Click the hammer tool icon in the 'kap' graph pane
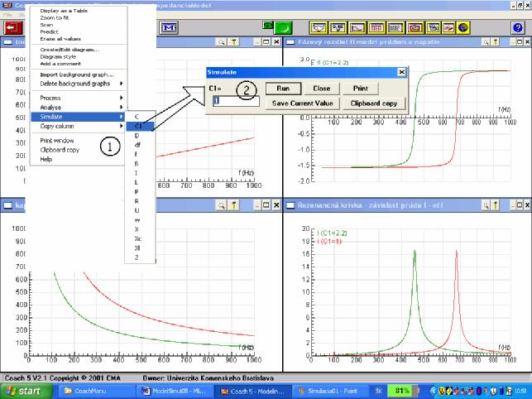 (x=234, y=205)
